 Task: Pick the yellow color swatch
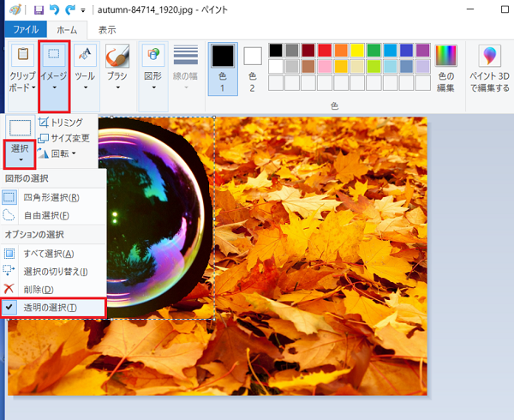coord(357,51)
